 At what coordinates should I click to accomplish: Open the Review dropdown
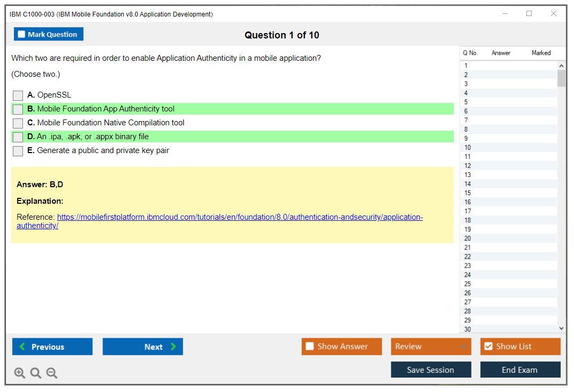(430, 347)
